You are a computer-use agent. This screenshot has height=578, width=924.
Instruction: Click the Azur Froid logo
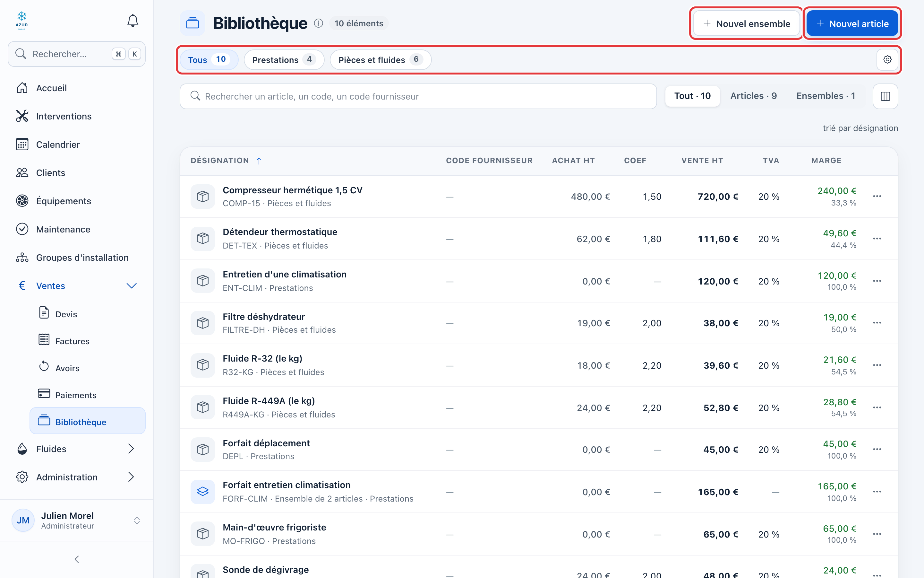pos(22,21)
